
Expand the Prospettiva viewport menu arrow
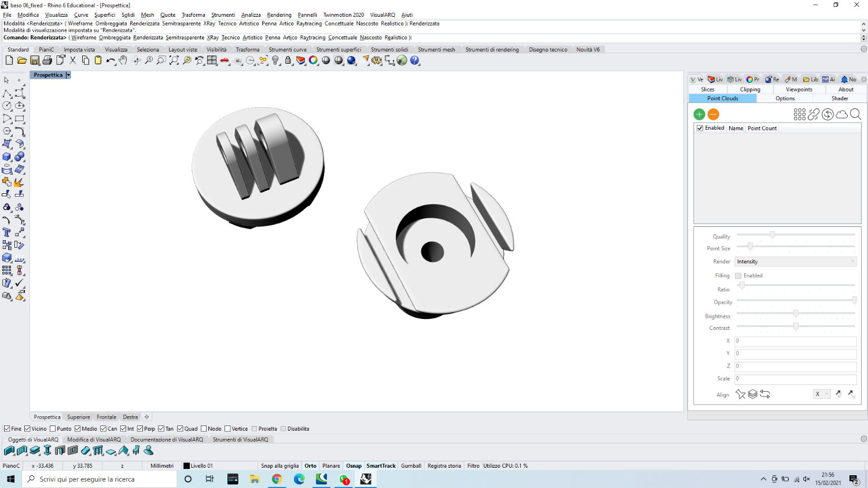[68, 75]
